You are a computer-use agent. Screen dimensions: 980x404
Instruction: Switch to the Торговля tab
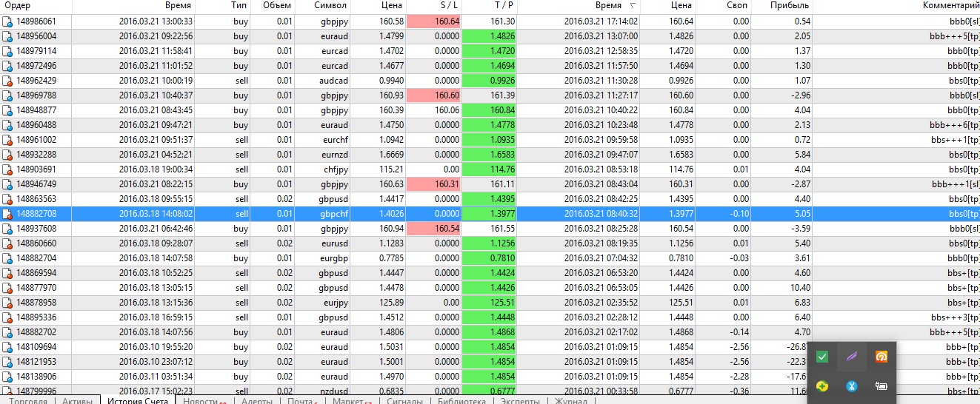(x=27, y=400)
